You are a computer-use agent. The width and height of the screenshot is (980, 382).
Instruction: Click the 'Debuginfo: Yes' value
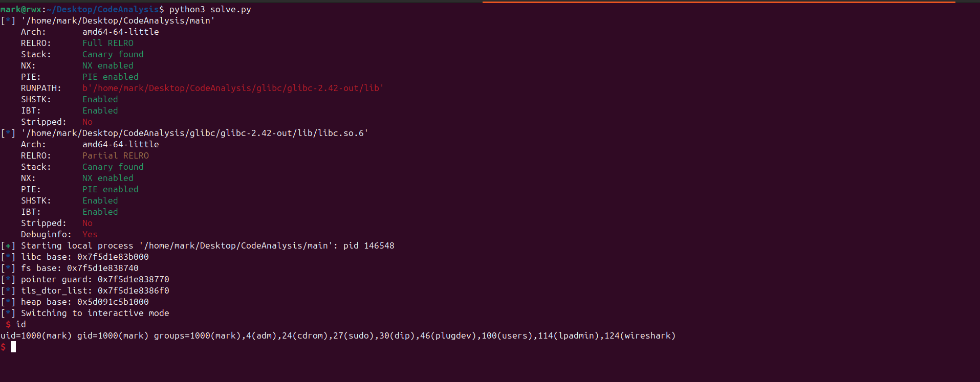click(x=90, y=234)
